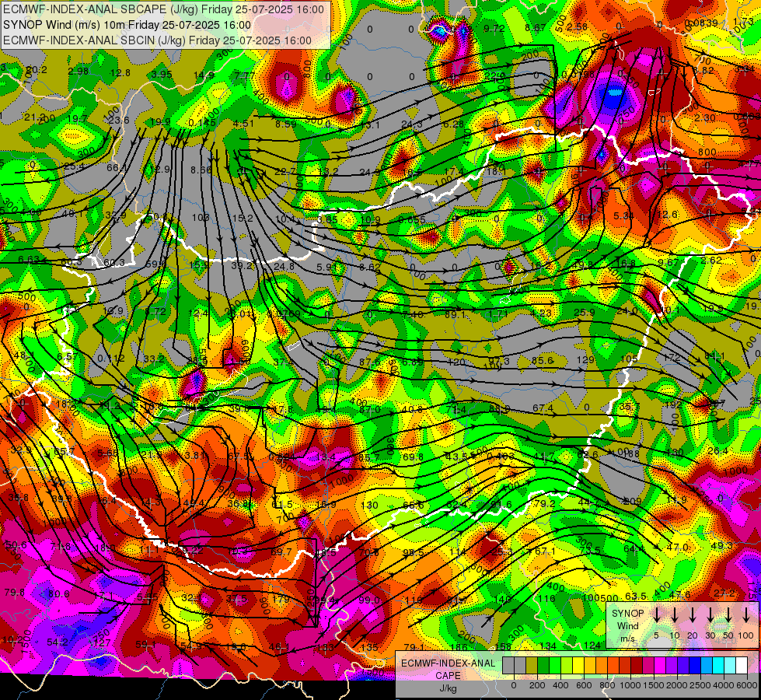Click the wind arrow above the 5 label
The height and width of the screenshot is (700, 761).
tap(656, 615)
